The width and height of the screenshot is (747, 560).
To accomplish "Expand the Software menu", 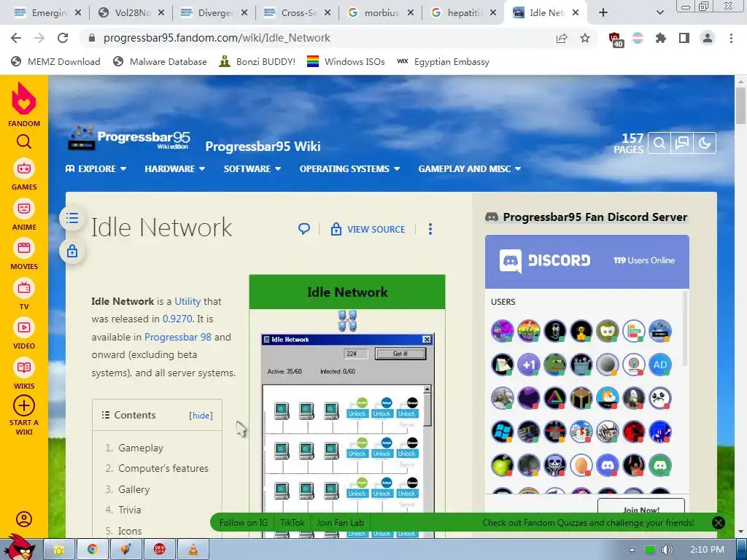I will 252,168.
